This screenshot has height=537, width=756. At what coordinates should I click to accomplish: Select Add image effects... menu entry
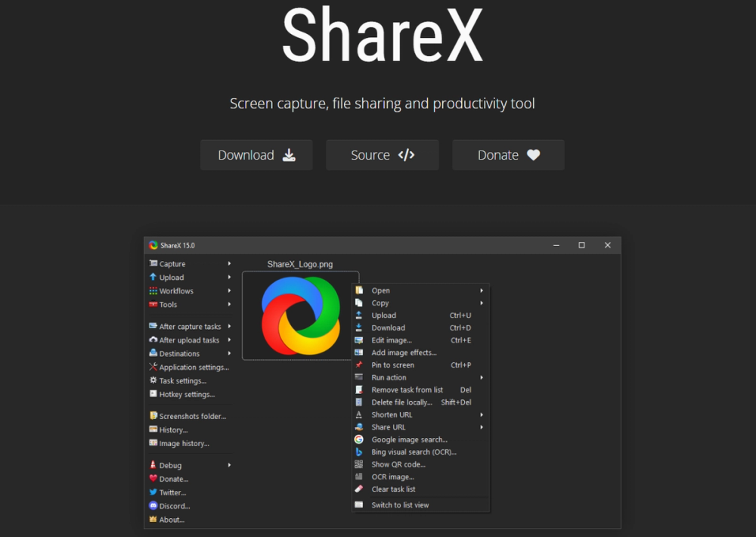click(x=420, y=352)
